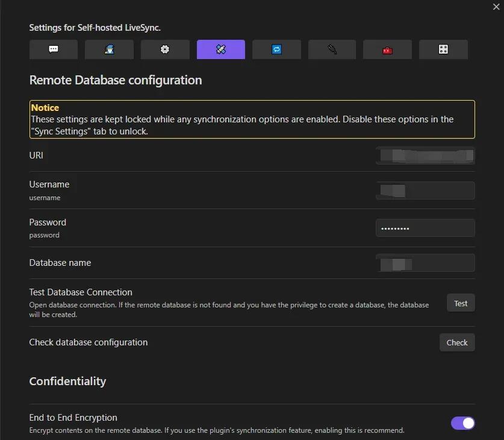Open the gear general settings tab
504x440 pixels.
[x=165, y=49]
